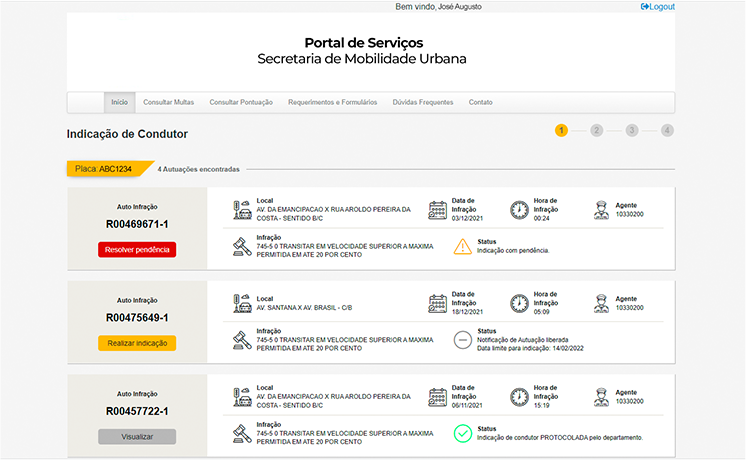Screen dimensions: 746x461
Task: Click 'Data limite para indicação: 14/02/2022'
Action: pyautogui.click(x=530, y=348)
